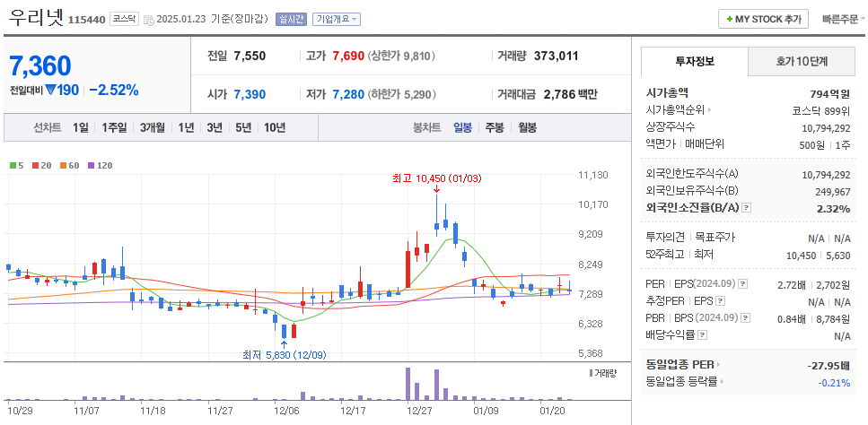
Task: Click the purple 120-day moving average swatch
Action: tap(92, 165)
